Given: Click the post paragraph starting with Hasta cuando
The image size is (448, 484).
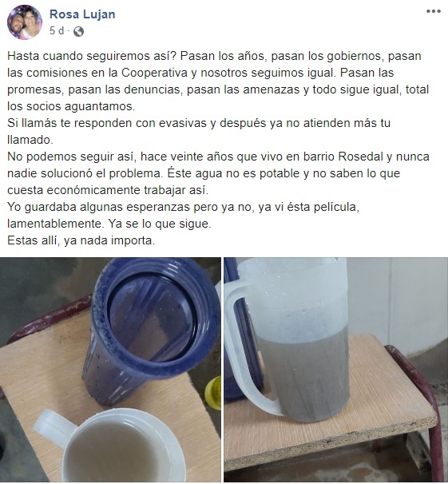Looking at the screenshot, I should click(x=218, y=81).
